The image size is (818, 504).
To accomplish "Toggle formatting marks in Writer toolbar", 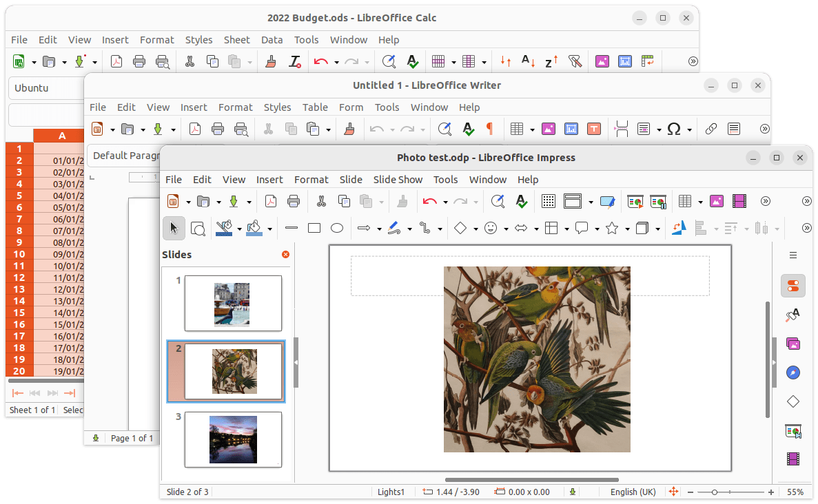I will tap(490, 129).
